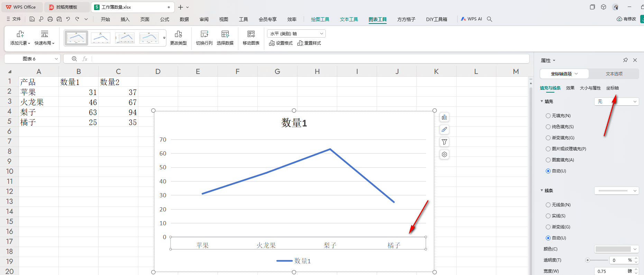This screenshot has height=275, width=644.
Task: Select Picture or Texture Fill (图片或纹理填充) option
Action: [548, 149]
